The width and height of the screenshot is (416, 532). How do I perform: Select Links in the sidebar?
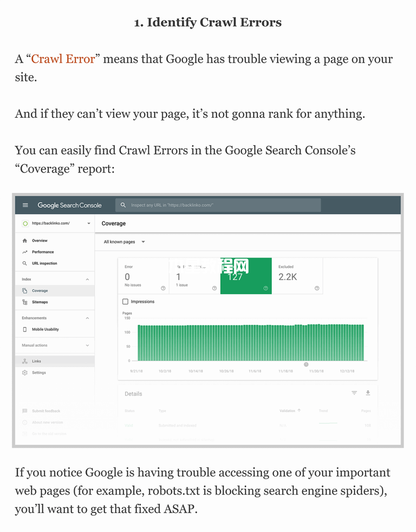[55, 361]
